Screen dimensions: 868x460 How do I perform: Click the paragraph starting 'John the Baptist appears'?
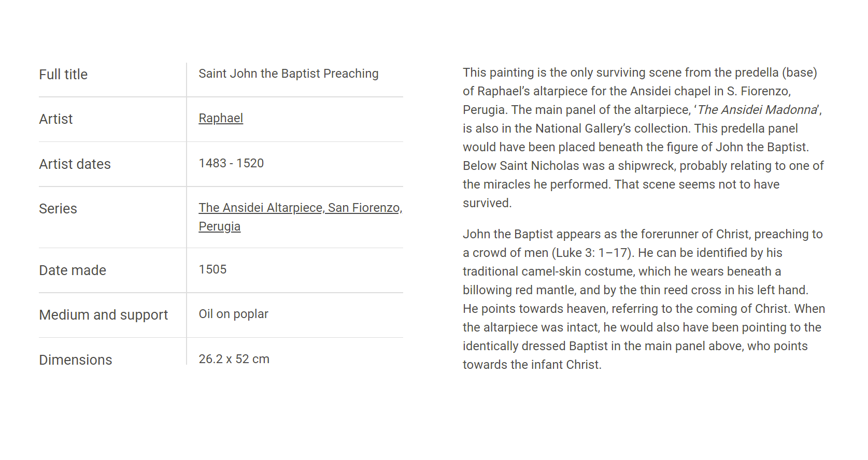coord(644,299)
